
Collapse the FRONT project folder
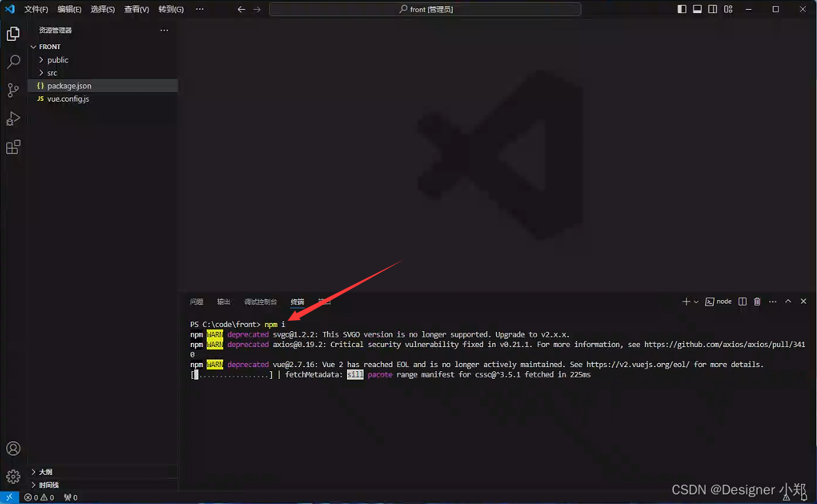pos(103,47)
